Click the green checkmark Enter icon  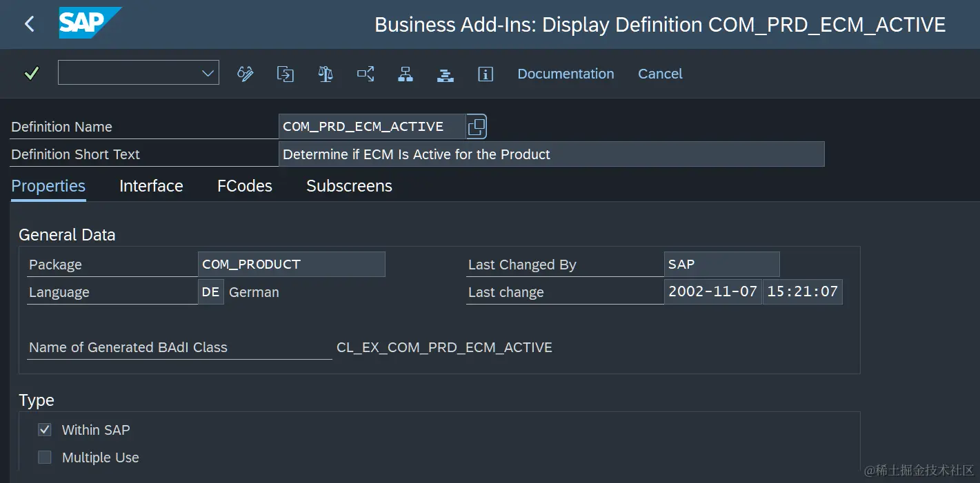pyautogui.click(x=31, y=73)
